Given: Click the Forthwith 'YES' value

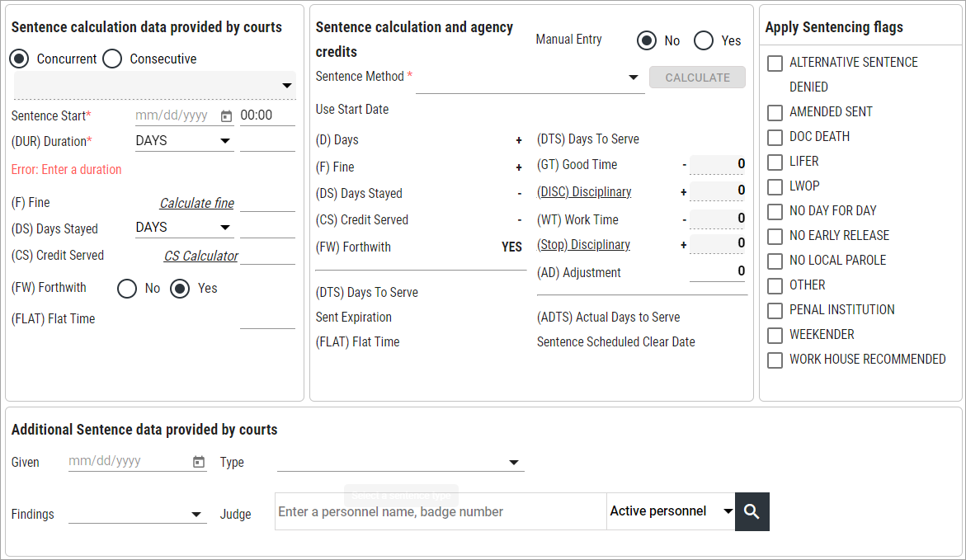Looking at the screenshot, I should (511, 247).
